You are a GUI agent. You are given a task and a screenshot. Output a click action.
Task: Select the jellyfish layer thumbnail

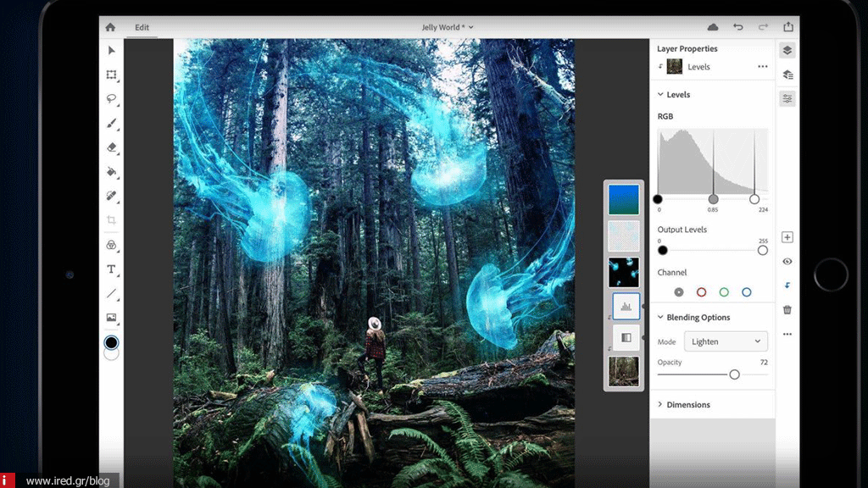point(624,272)
